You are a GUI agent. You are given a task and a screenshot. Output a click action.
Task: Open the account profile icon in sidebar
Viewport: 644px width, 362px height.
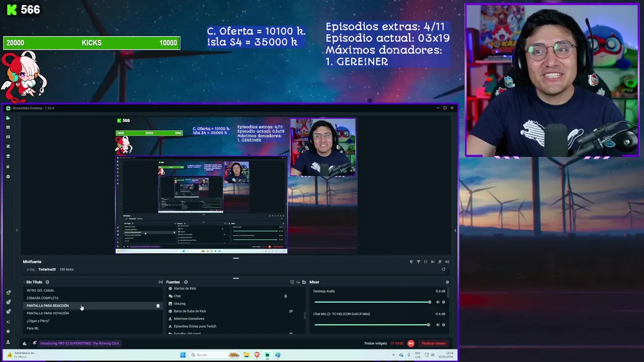(x=8, y=342)
